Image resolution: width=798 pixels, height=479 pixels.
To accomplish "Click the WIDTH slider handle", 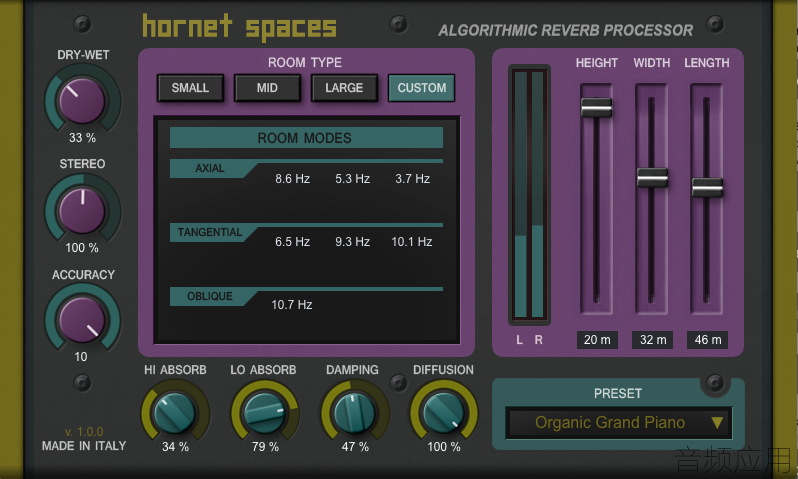I will coord(652,178).
